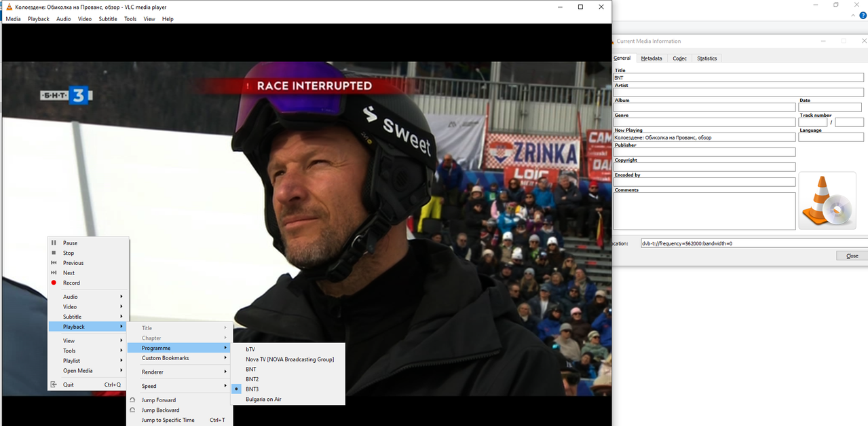Switch to the General tab
Screen dimensions: 868x426
point(623,58)
